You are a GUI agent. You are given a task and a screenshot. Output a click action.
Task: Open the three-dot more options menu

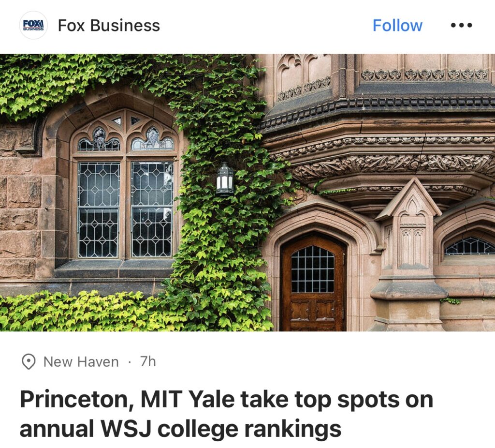461,25
